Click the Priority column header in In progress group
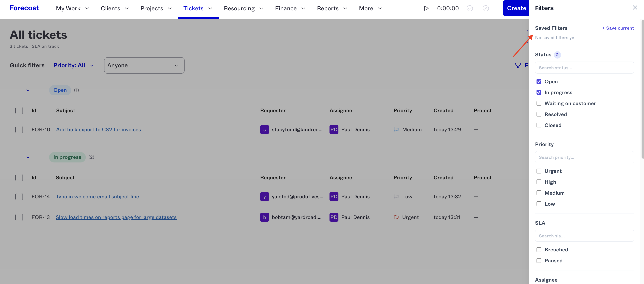 [402, 178]
